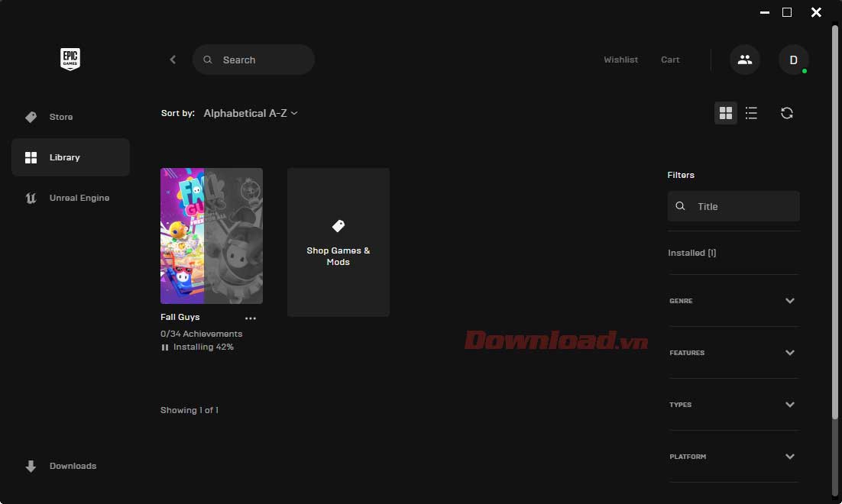Open the Sort by Alphabetical A-Z dropdown
This screenshot has height=504, width=842.
click(x=251, y=113)
